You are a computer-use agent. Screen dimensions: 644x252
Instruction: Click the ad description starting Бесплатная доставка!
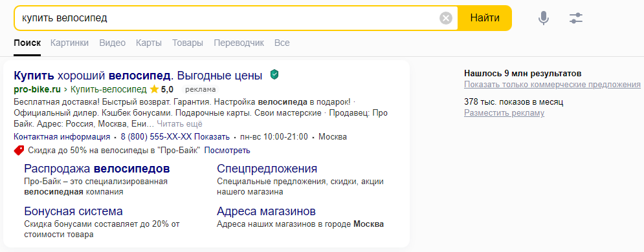[201, 112]
